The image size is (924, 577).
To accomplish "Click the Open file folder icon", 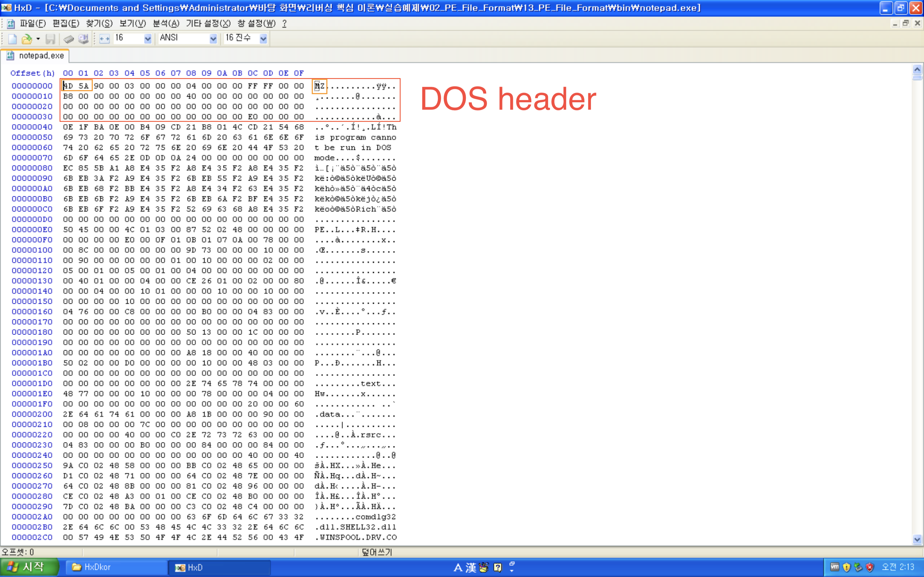I will (26, 38).
